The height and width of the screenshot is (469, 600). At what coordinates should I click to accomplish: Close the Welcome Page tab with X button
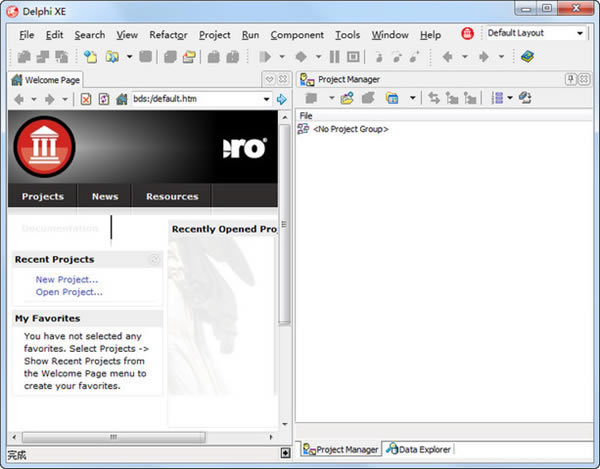[283, 79]
